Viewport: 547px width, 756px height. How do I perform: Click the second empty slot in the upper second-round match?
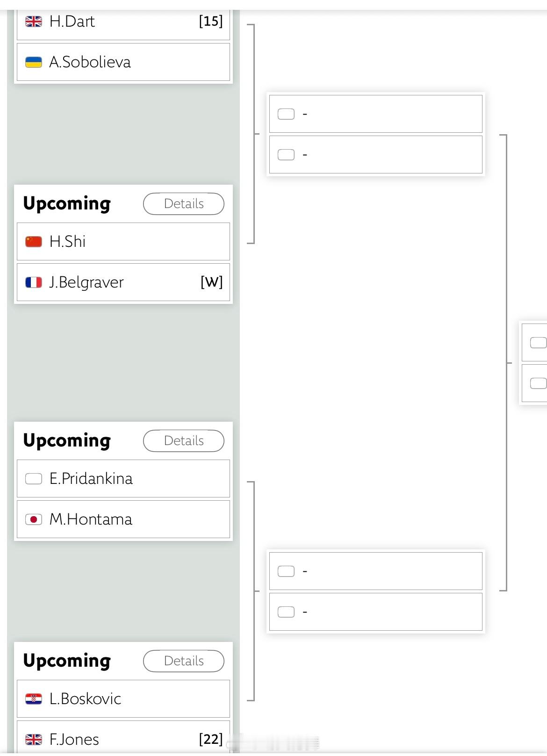tap(376, 155)
